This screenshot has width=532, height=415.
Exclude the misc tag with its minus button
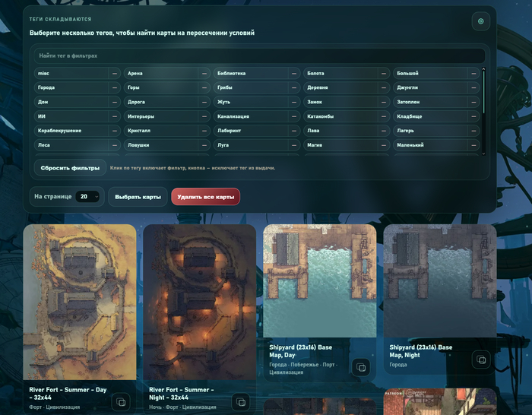[x=115, y=73]
